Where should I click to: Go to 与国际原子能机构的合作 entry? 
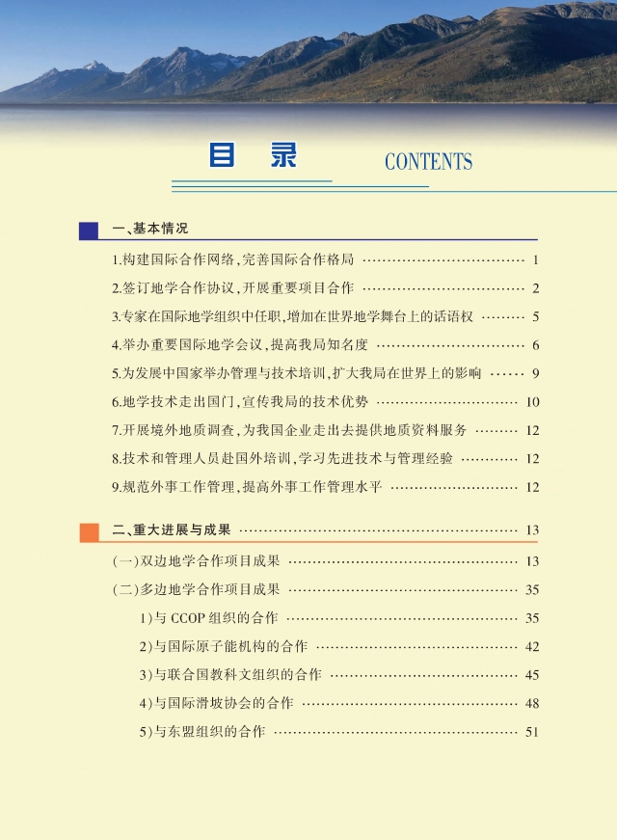point(223,646)
